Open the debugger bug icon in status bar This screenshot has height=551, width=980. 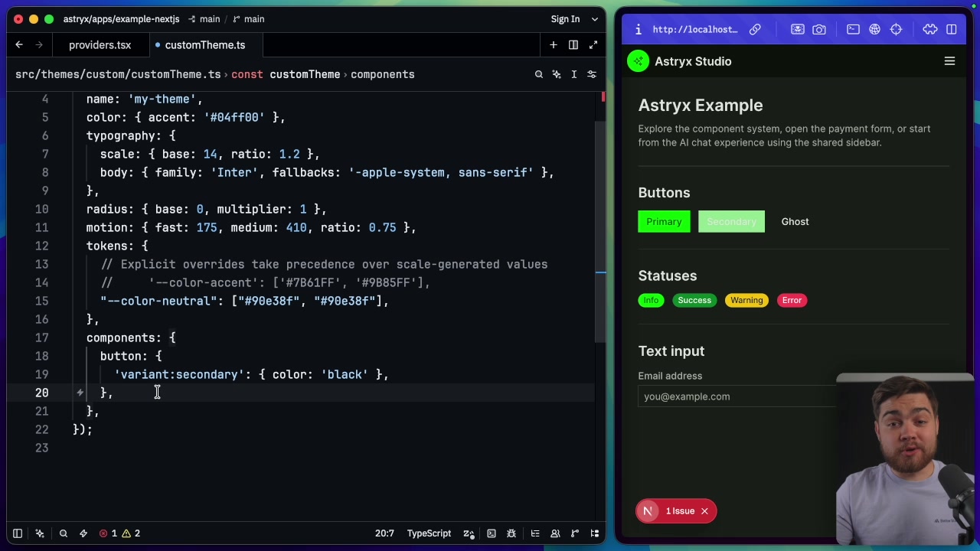(x=512, y=533)
